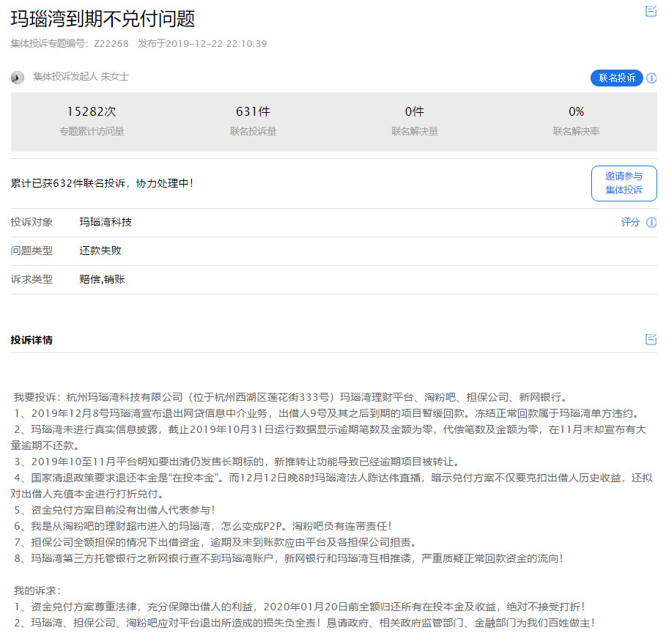Viewport: 666px width, 644px height.
Task: Click item 6 about 淘粉吧的理财超市
Action: [x=203, y=526]
